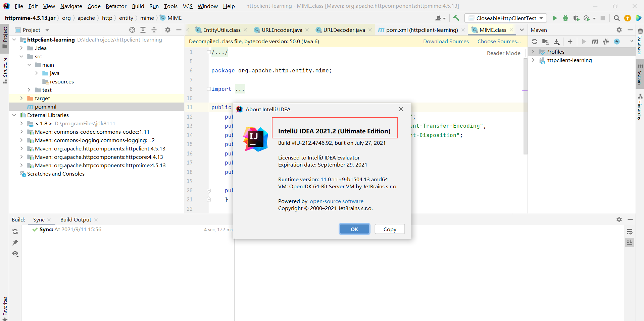This screenshot has height=321, width=644.
Task: Click Copy button in About dialog
Action: point(390,229)
